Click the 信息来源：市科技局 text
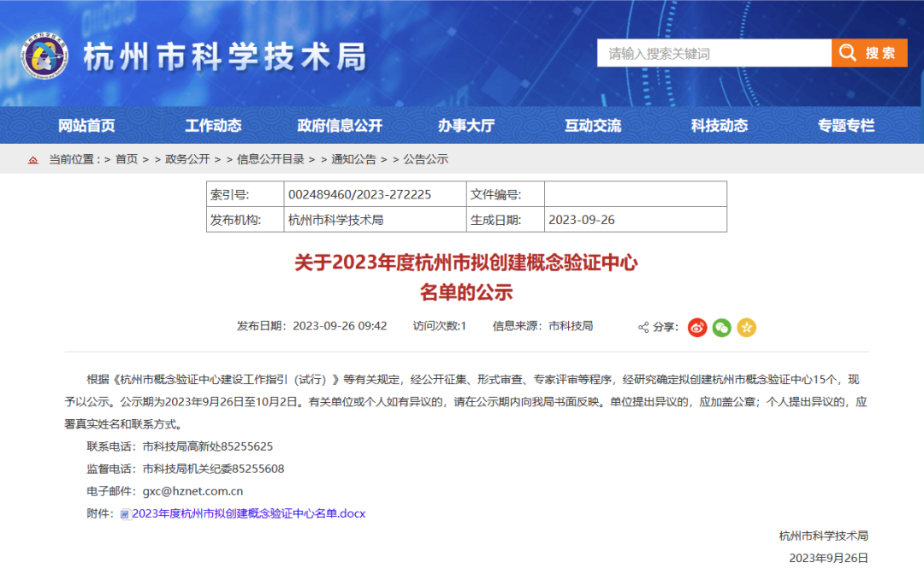The image size is (924, 574). pyautogui.click(x=542, y=327)
